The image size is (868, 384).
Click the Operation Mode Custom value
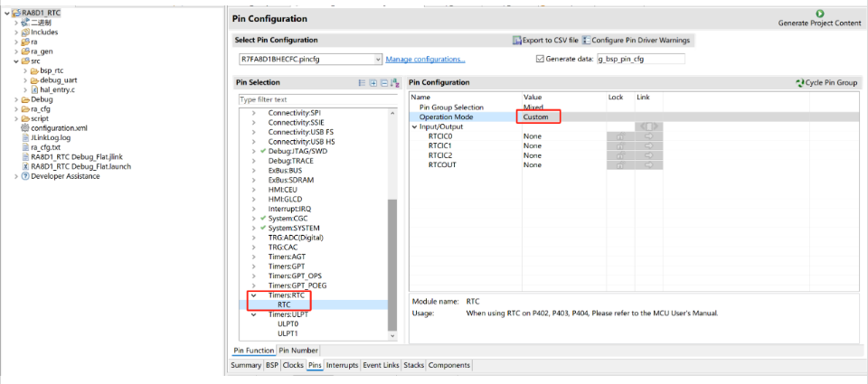coord(538,117)
